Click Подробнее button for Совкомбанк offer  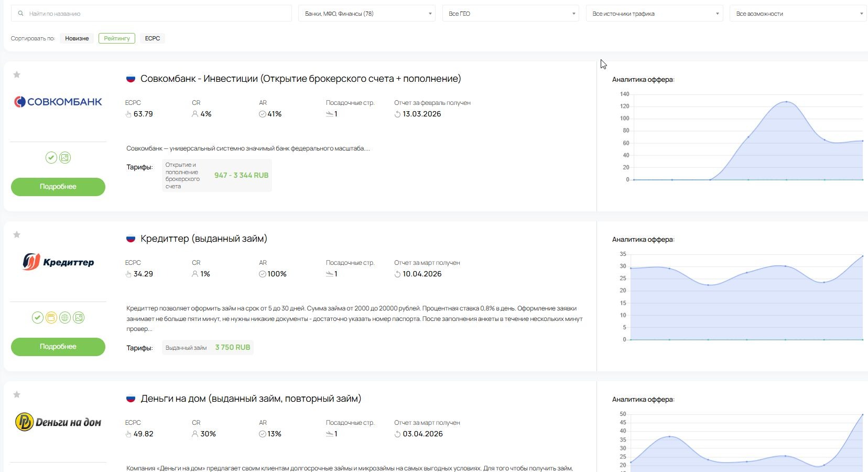58,187
